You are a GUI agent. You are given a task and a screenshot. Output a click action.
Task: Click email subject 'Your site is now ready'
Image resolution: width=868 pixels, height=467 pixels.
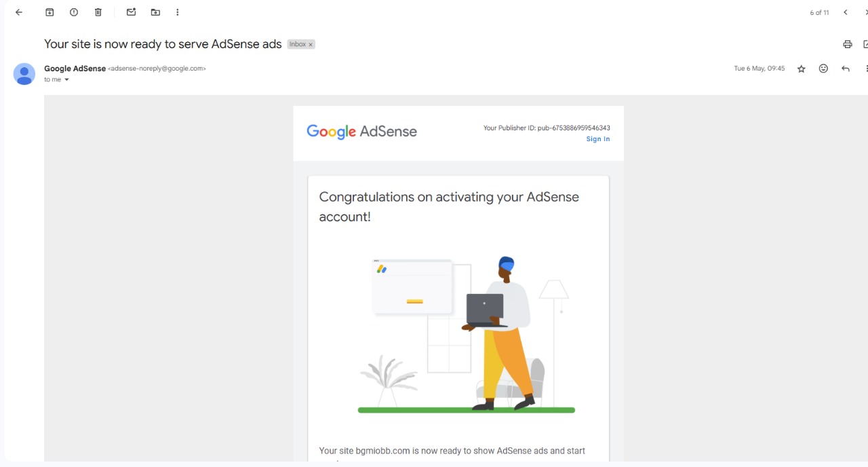coord(163,44)
